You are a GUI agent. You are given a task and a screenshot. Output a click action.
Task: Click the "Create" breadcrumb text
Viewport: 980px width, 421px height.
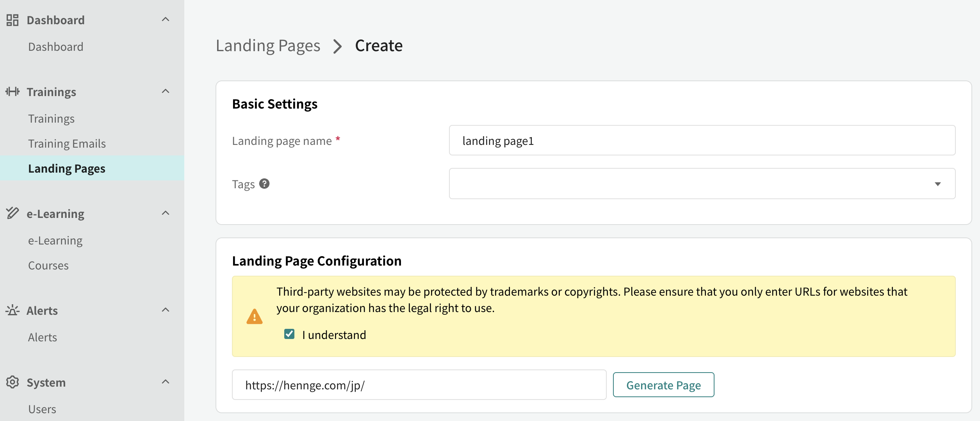[379, 46]
